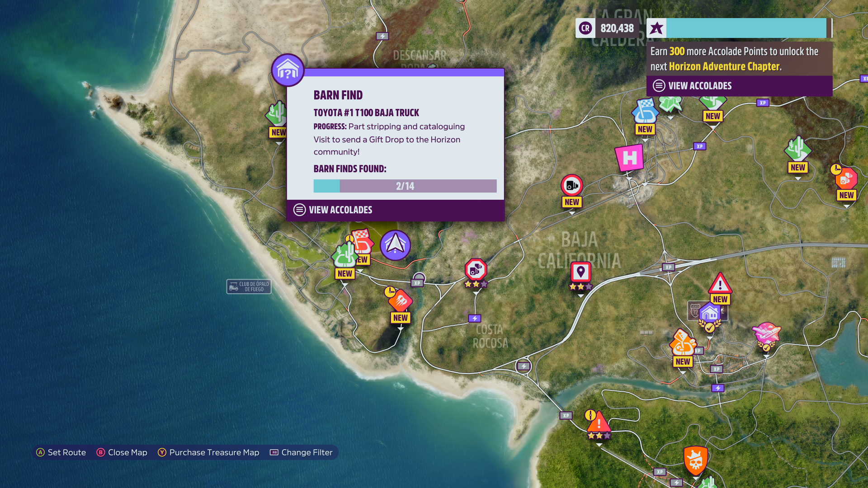Select the orange trailblazer icon with timer
The height and width of the screenshot is (488, 868).
coord(400,300)
